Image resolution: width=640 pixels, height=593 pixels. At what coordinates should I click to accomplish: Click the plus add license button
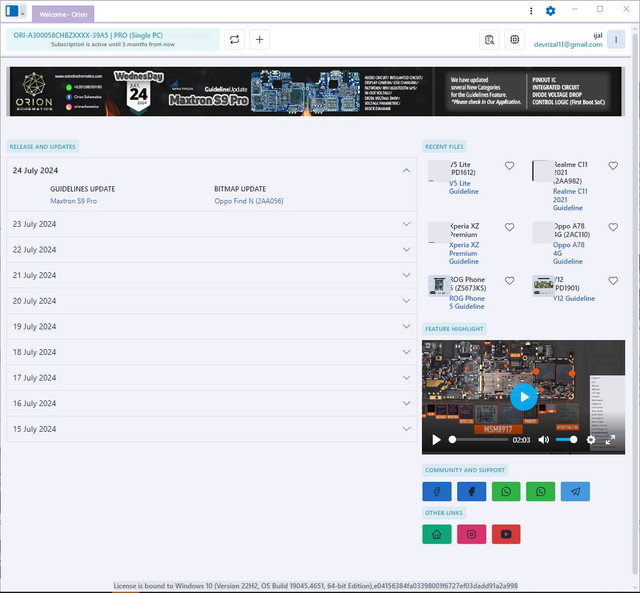[x=260, y=40]
